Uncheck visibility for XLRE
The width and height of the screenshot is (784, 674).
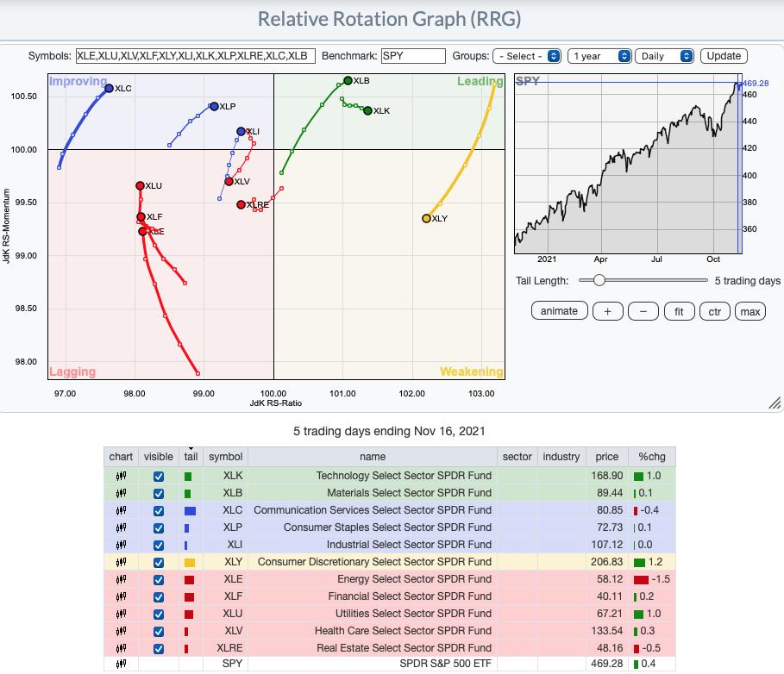[159, 649]
